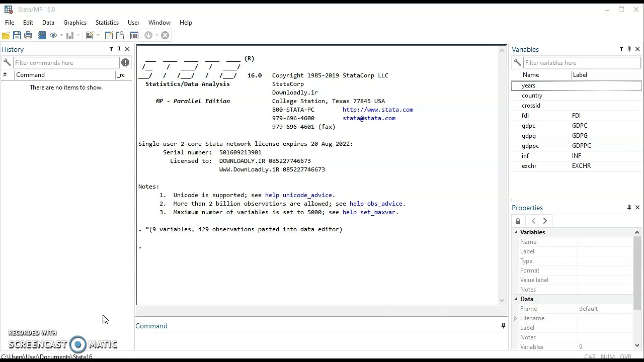
Task: Collapse the Data section in Properties
Action: [x=516, y=299]
